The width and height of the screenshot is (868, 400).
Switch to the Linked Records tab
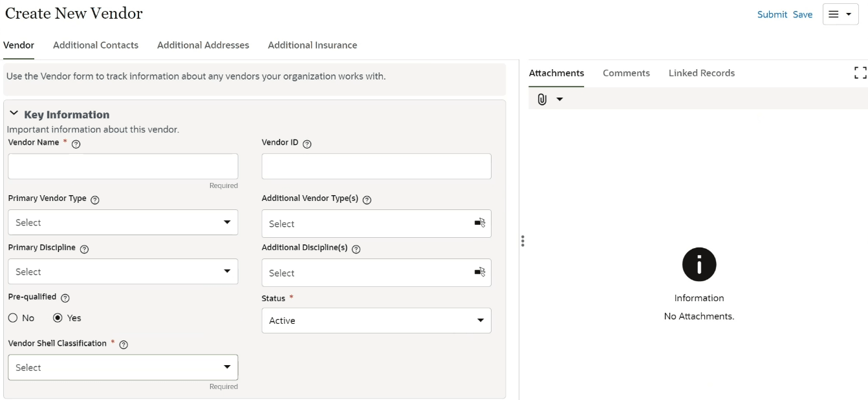pyautogui.click(x=701, y=73)
